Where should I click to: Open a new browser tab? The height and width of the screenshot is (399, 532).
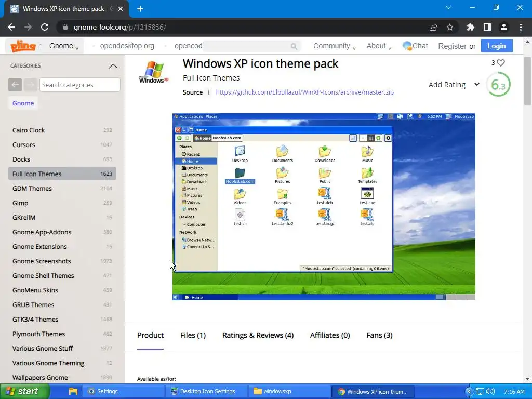pos(140,9)
